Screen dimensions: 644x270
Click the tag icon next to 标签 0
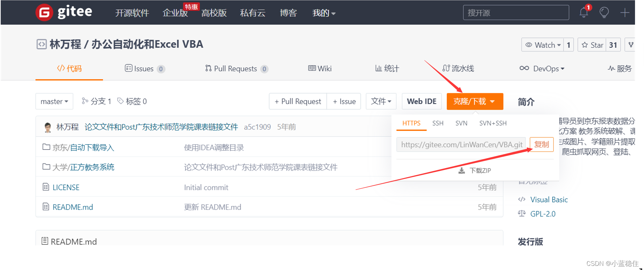[120, 101]
